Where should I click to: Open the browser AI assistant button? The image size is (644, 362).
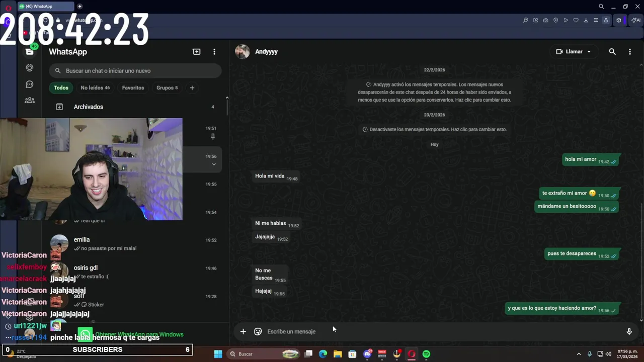pos(636,20)
